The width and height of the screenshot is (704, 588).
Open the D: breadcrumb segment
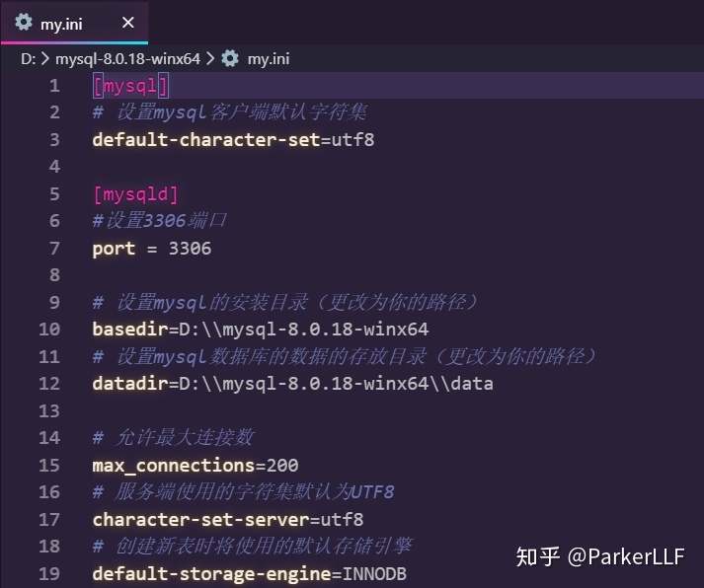coord(28,59)
